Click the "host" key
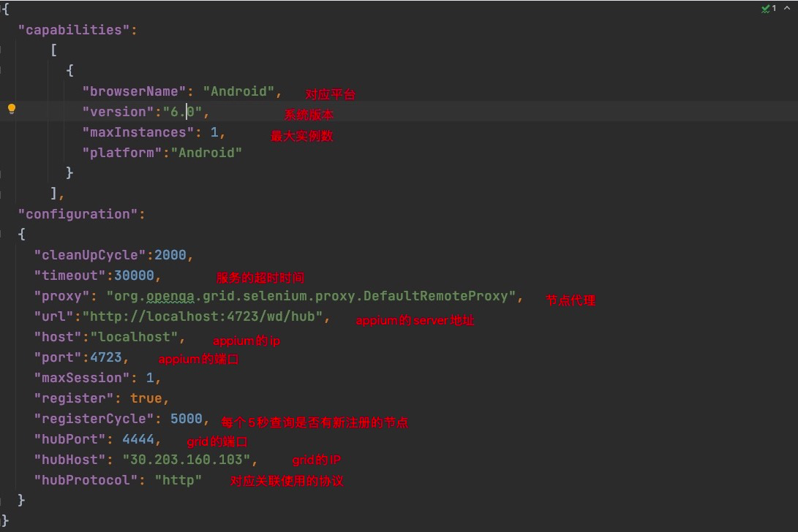 58,337
